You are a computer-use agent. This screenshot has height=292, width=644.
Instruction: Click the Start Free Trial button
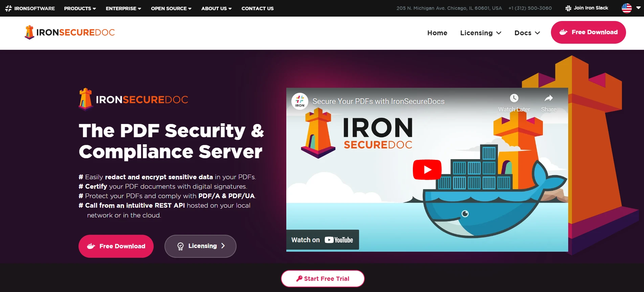coord(323,278)
